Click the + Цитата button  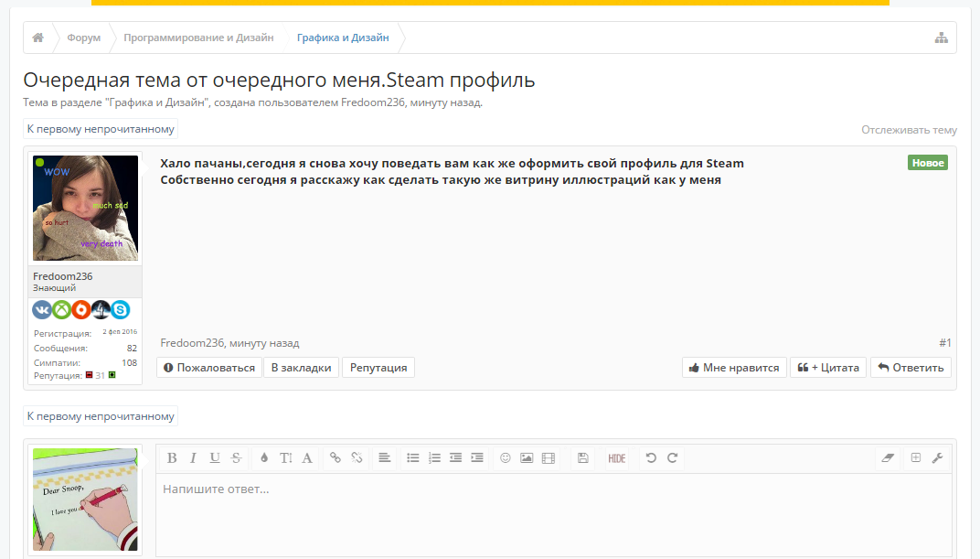coord(828,368)
